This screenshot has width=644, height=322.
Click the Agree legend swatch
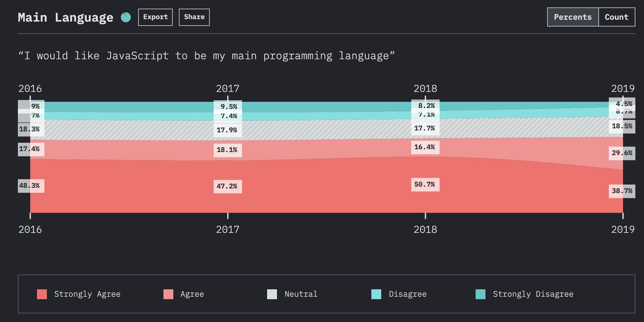click(x=168, y=294)
